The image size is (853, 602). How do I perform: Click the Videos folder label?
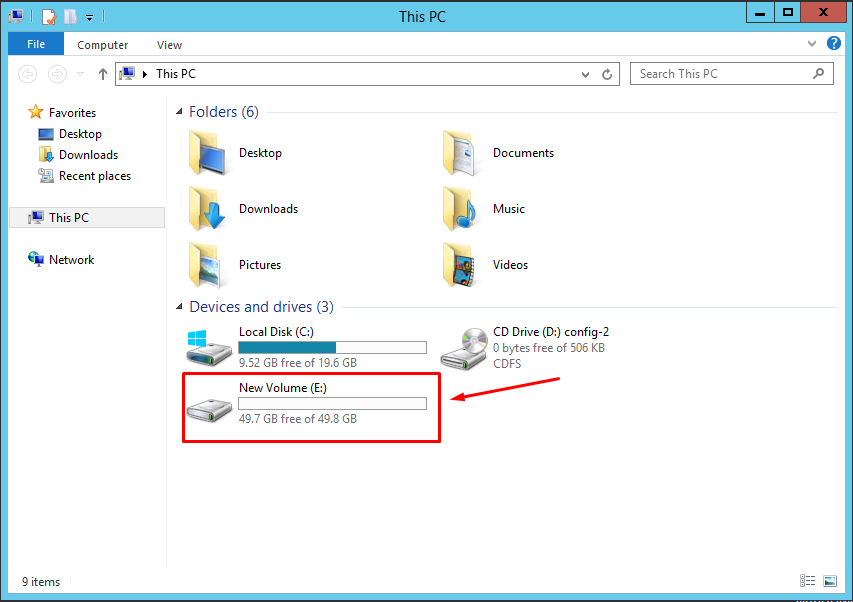(x=510, y=265)
